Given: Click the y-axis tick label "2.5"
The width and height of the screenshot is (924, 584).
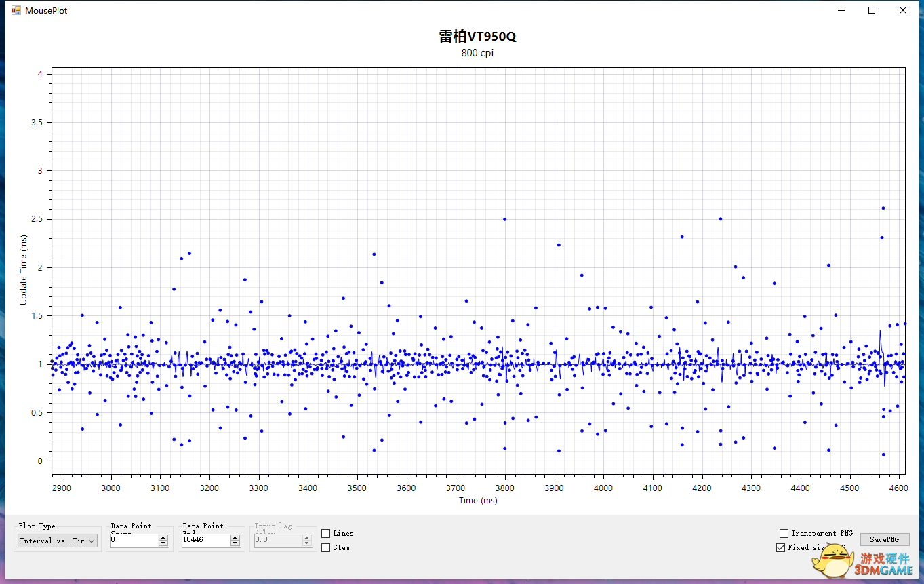Looking at the screenshot, I should coord(37,219).
